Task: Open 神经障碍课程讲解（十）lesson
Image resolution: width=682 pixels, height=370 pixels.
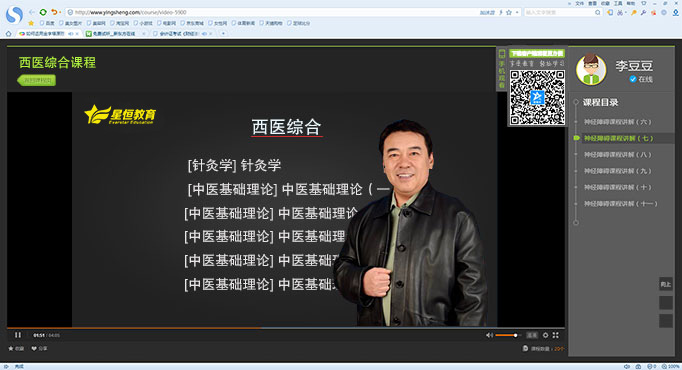Action: (x=617, y=187)
